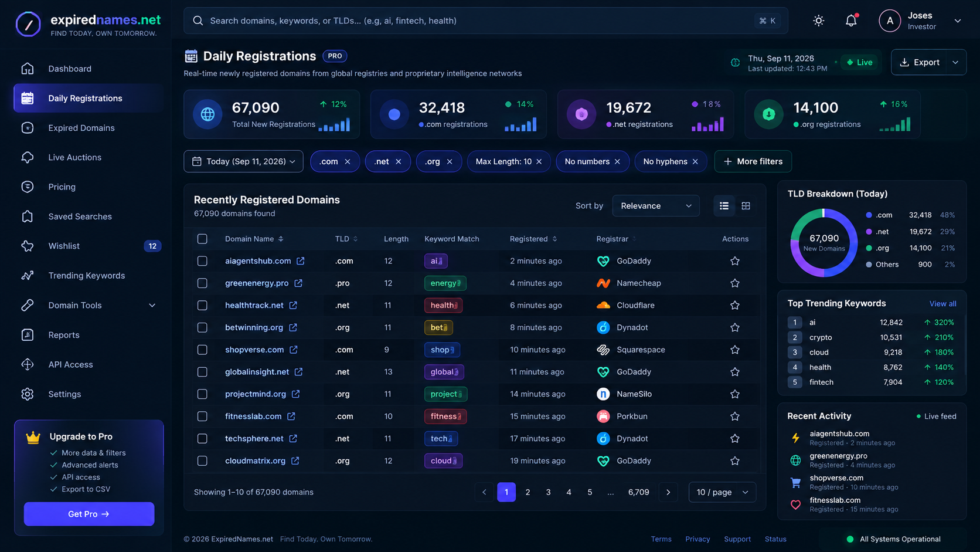Check the select-all checkbox in table header
Image resolution: width=980 pixels, height=552 pixels.
point(202,239)
